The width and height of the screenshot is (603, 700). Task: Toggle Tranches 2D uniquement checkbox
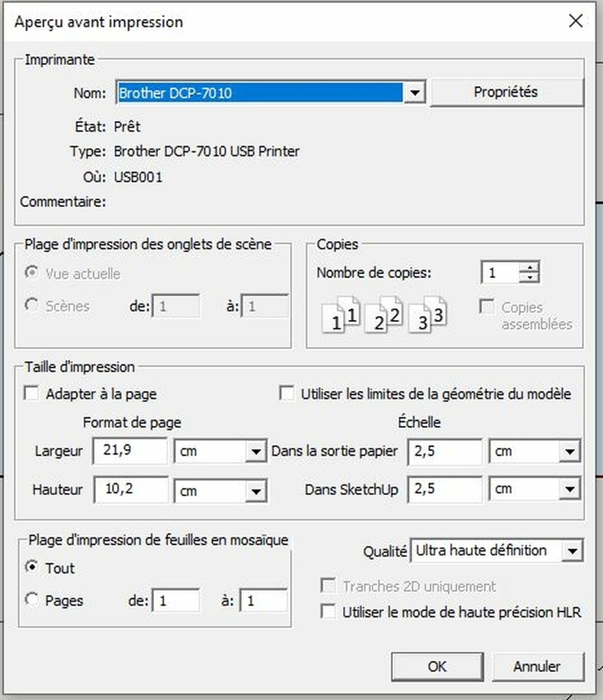coord(328,585)
